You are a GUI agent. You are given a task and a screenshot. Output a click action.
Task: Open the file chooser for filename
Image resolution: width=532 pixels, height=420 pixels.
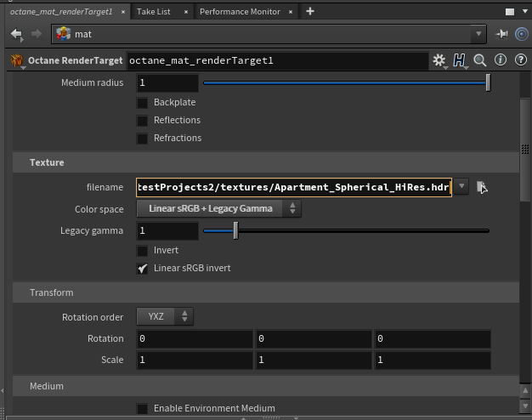pyautogui.click(x=481, y=187)
